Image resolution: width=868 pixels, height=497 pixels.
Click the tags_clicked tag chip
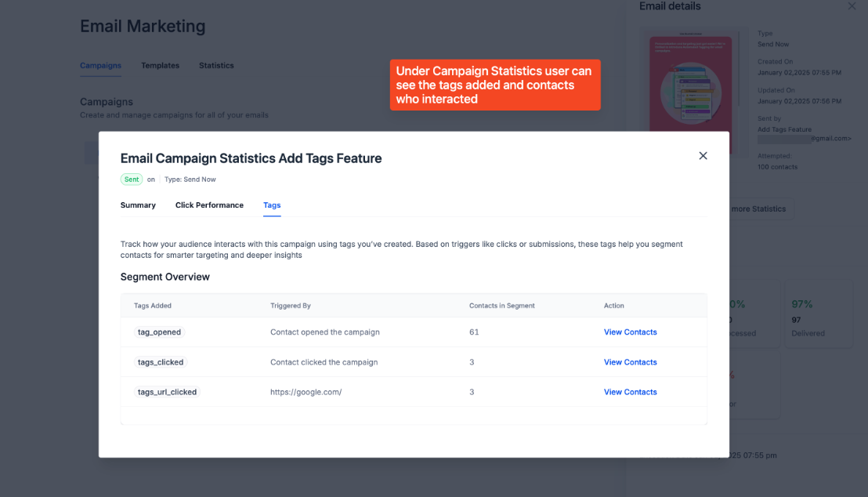pos(161,362)
